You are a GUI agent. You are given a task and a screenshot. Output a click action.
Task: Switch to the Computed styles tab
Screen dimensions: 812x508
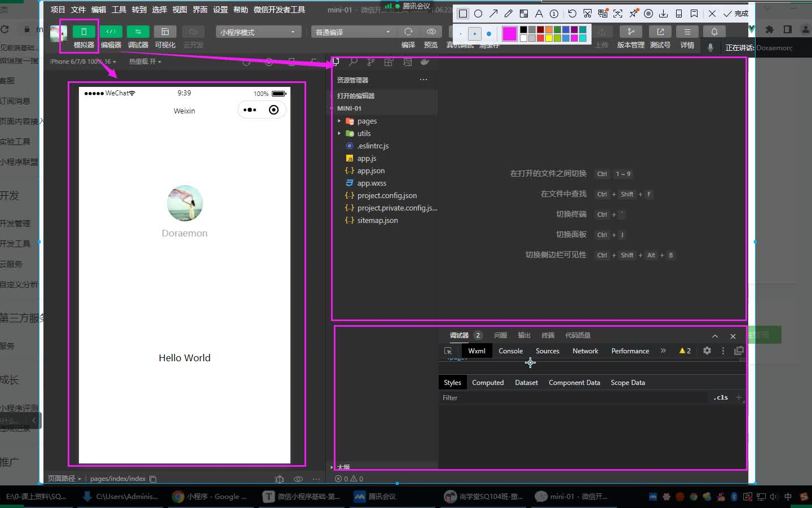click(x=488, y=383)
